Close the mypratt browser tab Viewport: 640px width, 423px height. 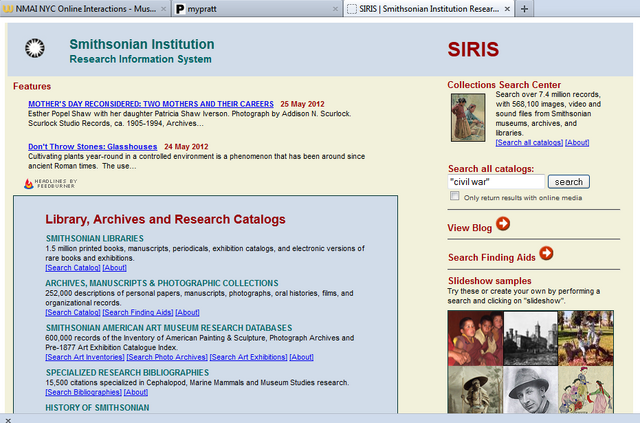coord(335,9)
